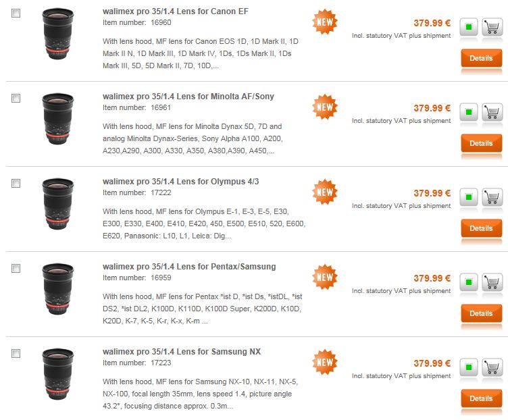508x420 pixels.
Task: Click green availability icon for Olympus 4/3 lens
Action: (x=468, y=197)
